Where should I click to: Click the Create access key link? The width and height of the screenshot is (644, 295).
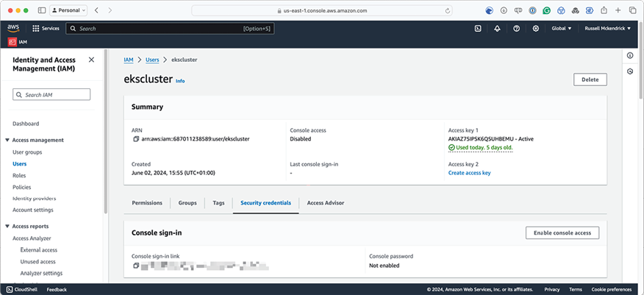pos(470,173)
